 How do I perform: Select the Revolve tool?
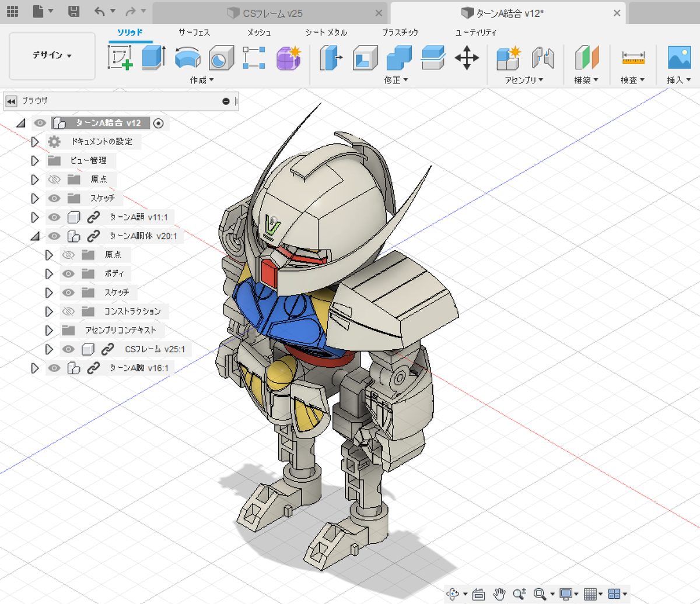[188, 58]
